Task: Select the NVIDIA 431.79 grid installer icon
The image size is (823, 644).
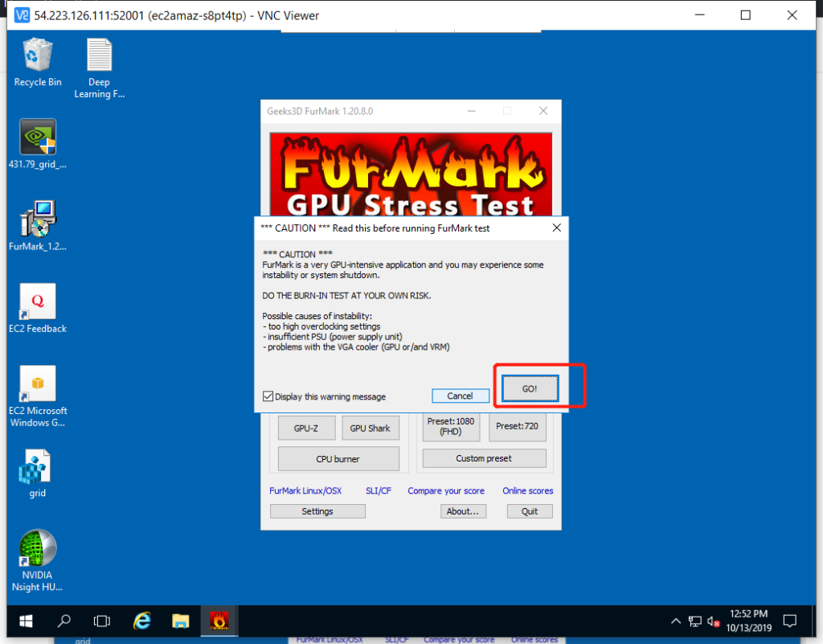Action: 38,138
